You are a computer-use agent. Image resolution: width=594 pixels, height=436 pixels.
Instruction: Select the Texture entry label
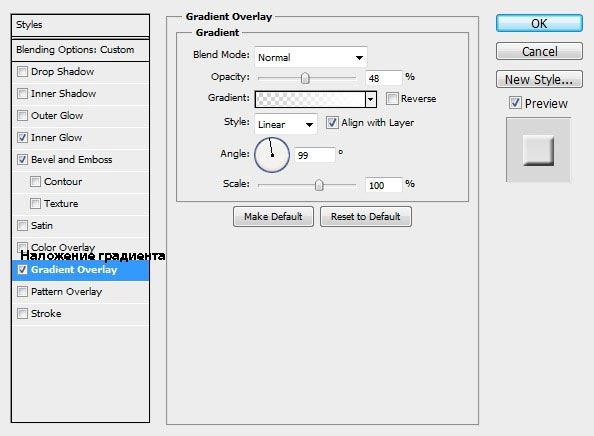click(61, 203)
